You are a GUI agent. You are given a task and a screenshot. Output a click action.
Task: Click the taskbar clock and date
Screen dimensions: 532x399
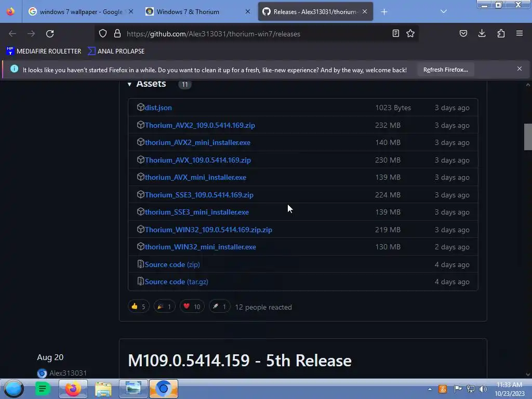(x=509, y=389)
